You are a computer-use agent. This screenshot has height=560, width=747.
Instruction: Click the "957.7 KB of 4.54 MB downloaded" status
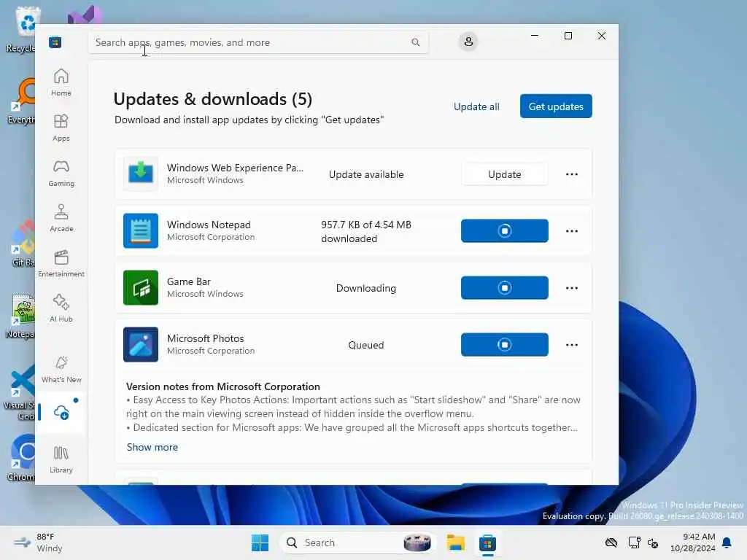[x=366, y=231]
